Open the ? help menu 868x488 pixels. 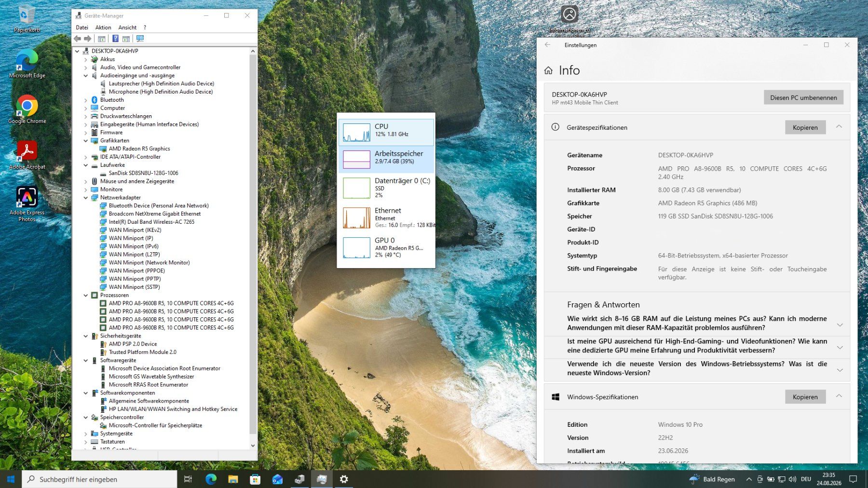click(145, 27)
